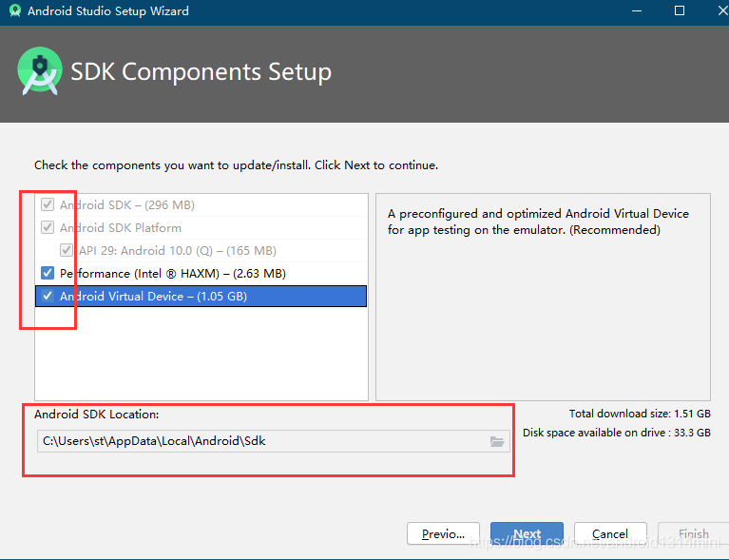
Task: Click the SDK Components Setup heading
Action: tap(201, 72)
